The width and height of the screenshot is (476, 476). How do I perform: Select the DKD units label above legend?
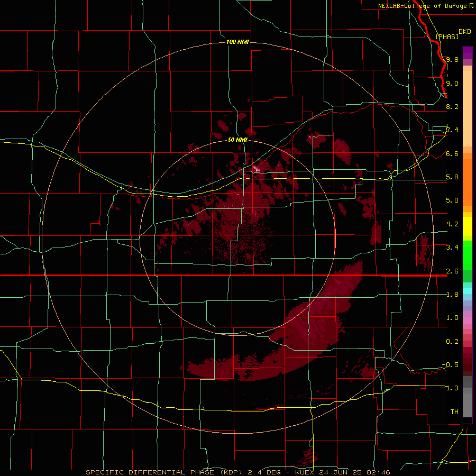[x=465, y=32]
